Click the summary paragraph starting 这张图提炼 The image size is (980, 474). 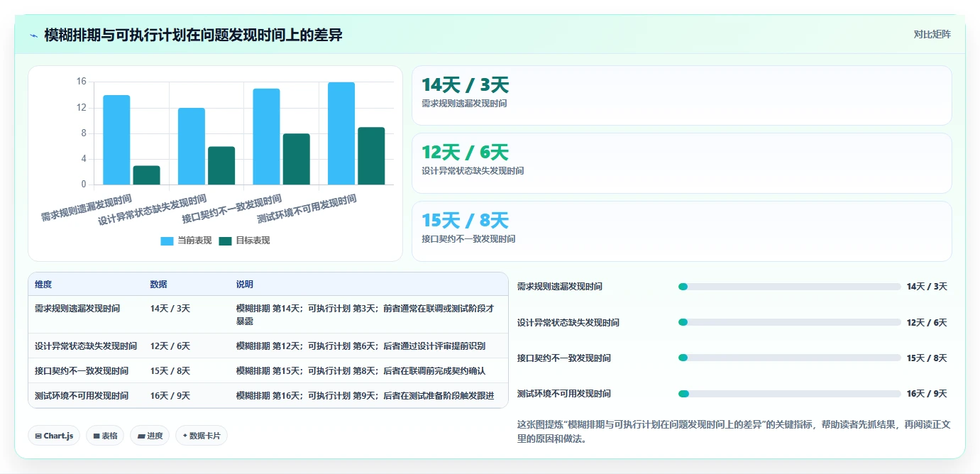[734, 431]
